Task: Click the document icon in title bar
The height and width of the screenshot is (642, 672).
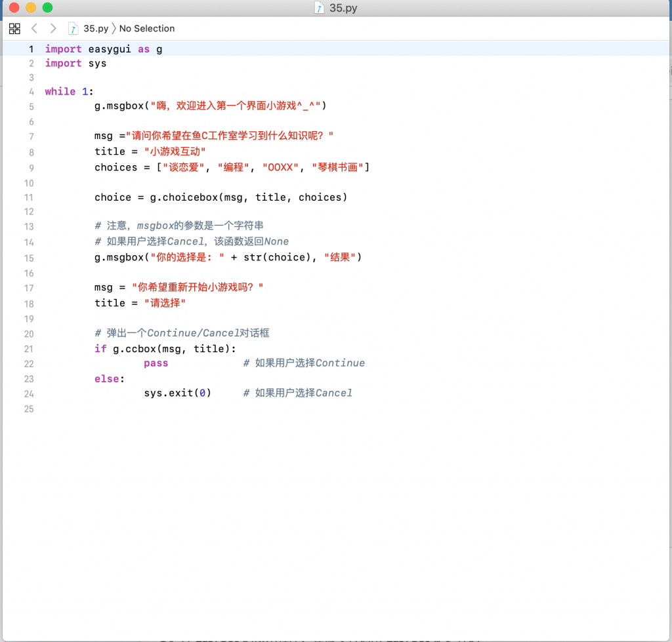Action: (x=320, y=8)
